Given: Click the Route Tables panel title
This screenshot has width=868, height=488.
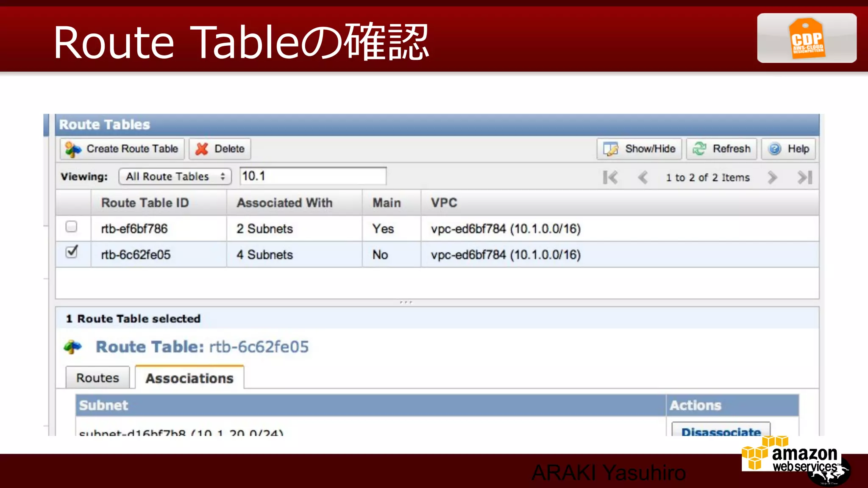Looking at the screenshot, I should click(104, 125).
